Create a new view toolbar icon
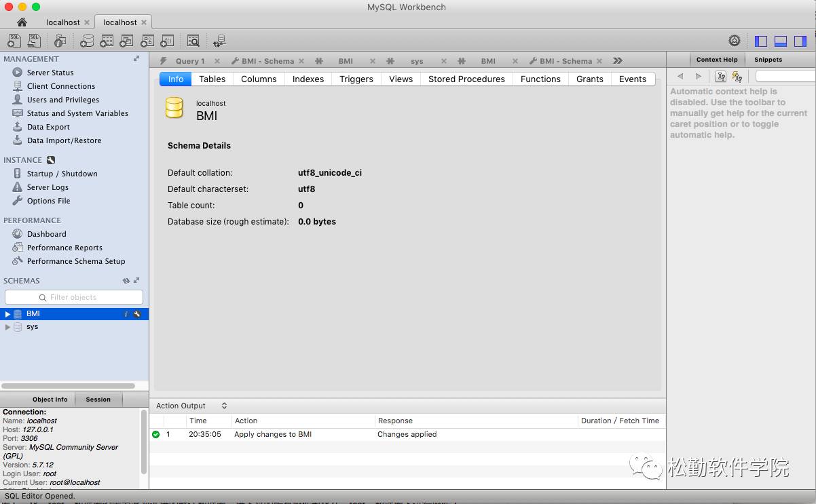This screenshot has height=504, width=816. click(x=126, y=41)
